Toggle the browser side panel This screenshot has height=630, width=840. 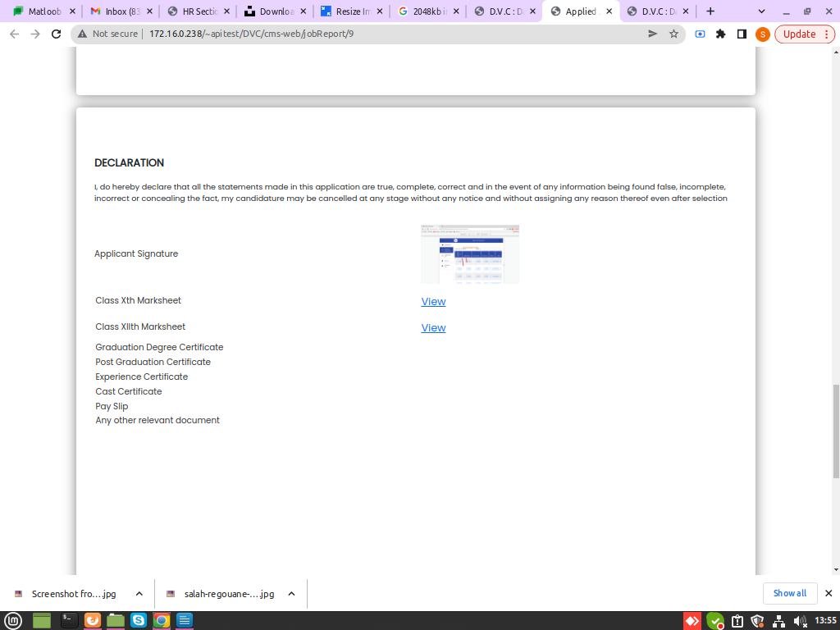click(x=742, y=34)
